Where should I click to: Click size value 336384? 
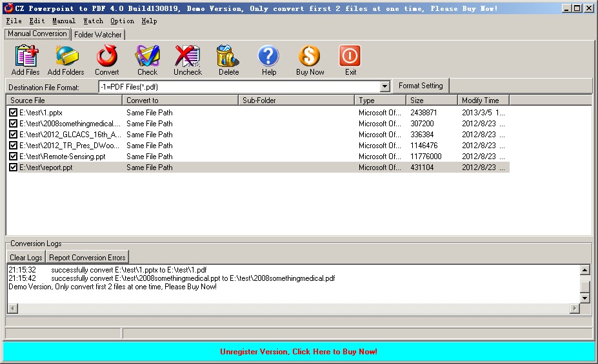(x=422, y=135)
